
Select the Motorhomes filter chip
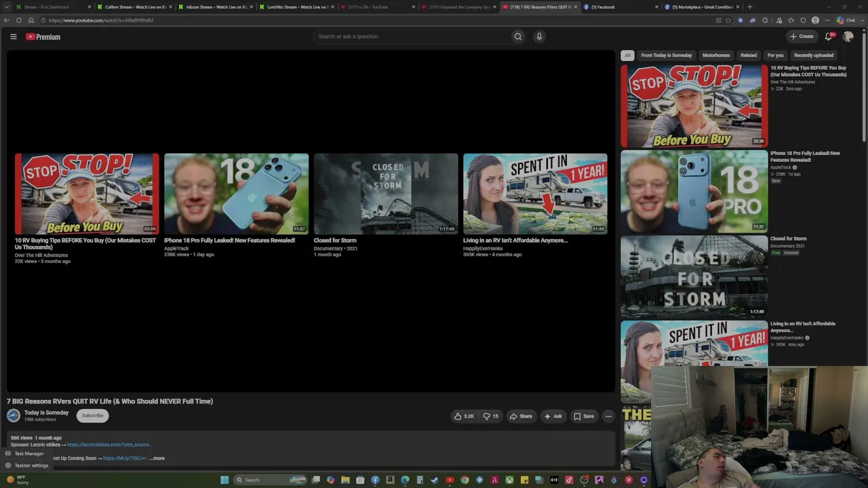point(716,55)
